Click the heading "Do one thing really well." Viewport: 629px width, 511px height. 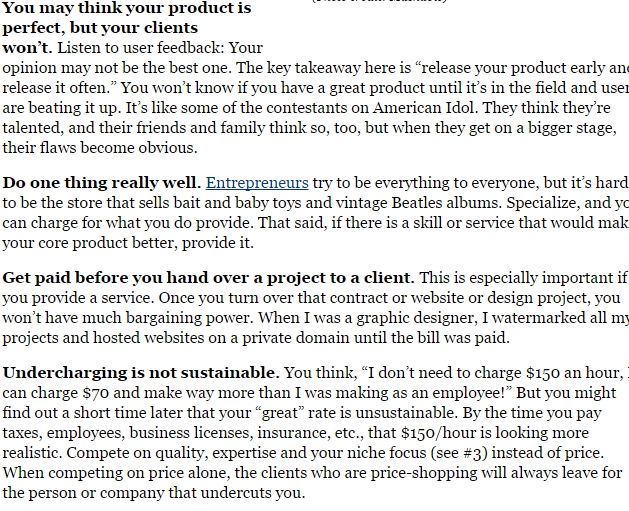coord(102,183)
